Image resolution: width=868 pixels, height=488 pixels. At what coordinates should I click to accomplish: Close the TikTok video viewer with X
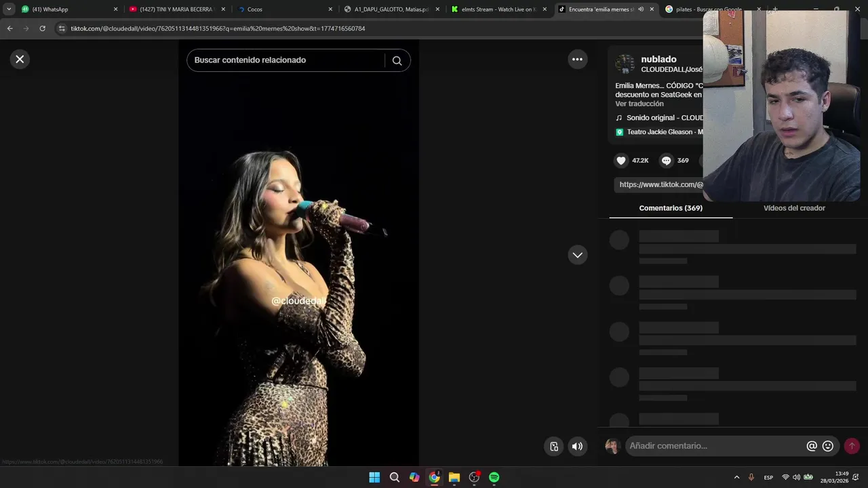(20, 59)
